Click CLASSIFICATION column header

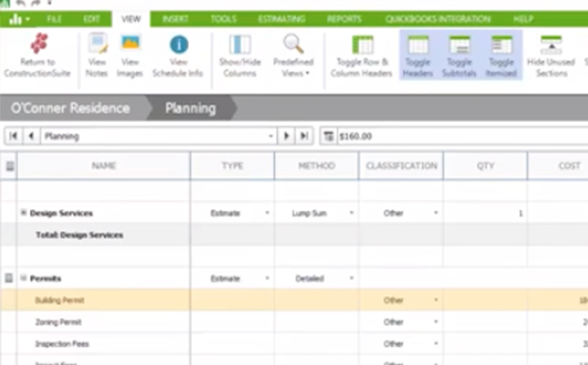[x=401, y=166]
